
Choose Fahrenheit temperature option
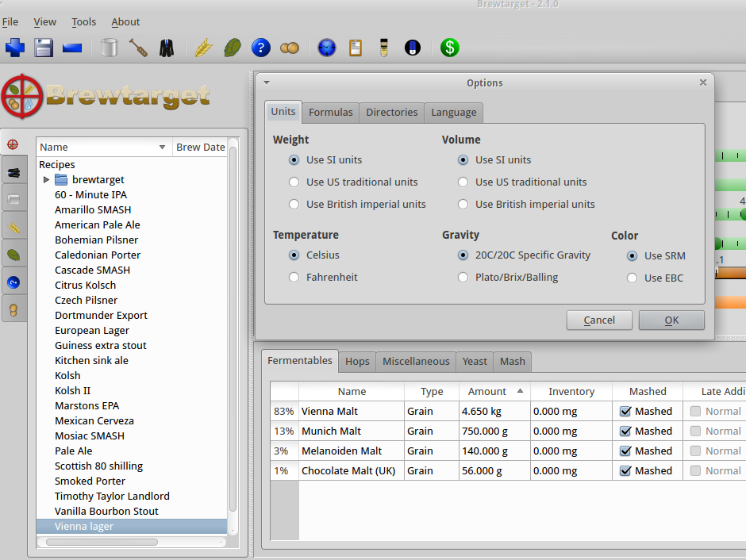(294, 277)
